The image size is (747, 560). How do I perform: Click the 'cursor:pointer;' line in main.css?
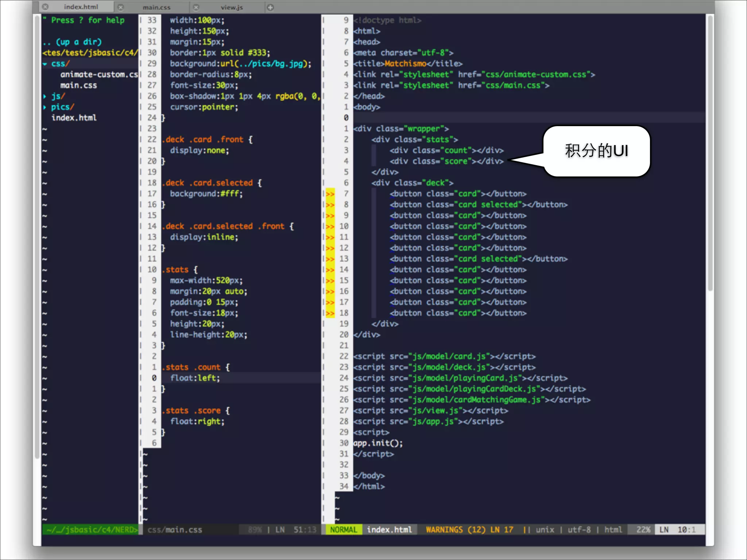(204, 107)
